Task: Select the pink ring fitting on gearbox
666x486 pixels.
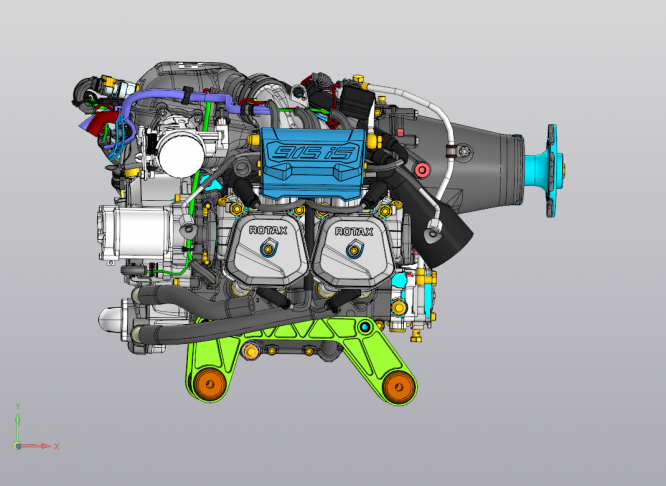Action: click(422, 170)
